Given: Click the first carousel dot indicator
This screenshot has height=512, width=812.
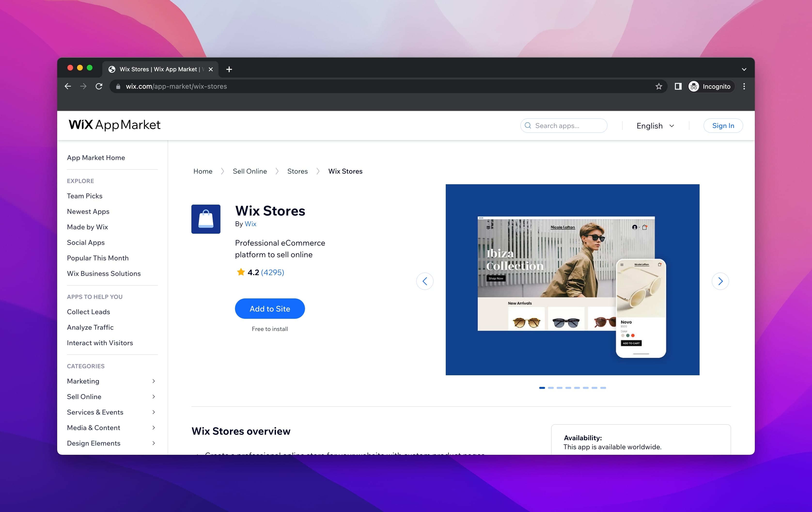Looking at the screenshot, I should [x=542, y=388].
